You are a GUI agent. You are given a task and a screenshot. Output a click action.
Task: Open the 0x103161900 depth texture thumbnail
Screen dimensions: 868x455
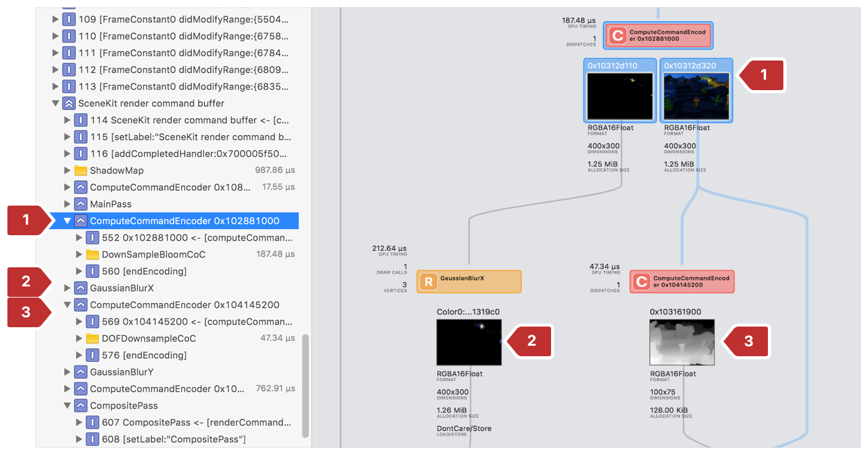[682, 342]
